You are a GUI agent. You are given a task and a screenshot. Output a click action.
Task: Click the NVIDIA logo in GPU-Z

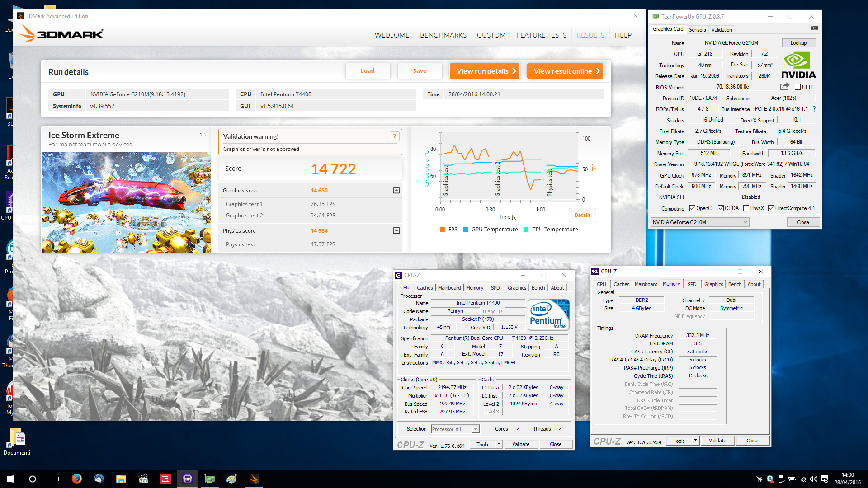pyautogui.click(x=798, y=65)
